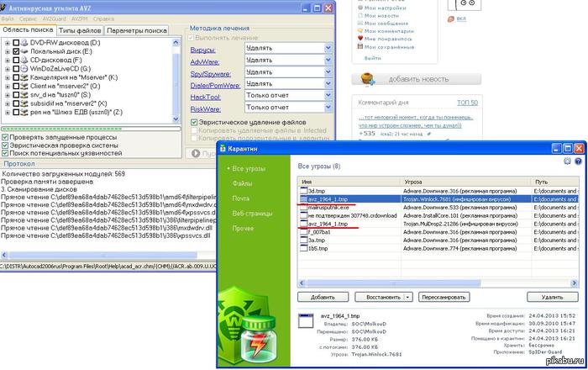Toggle Проверять запущенные процессы checkbox
The image size is (588, 370).
(6, 136)
